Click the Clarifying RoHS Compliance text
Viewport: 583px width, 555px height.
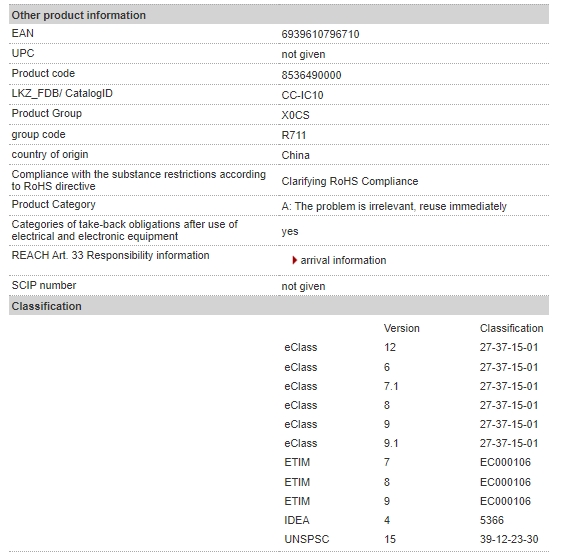(x=350, y=181)
